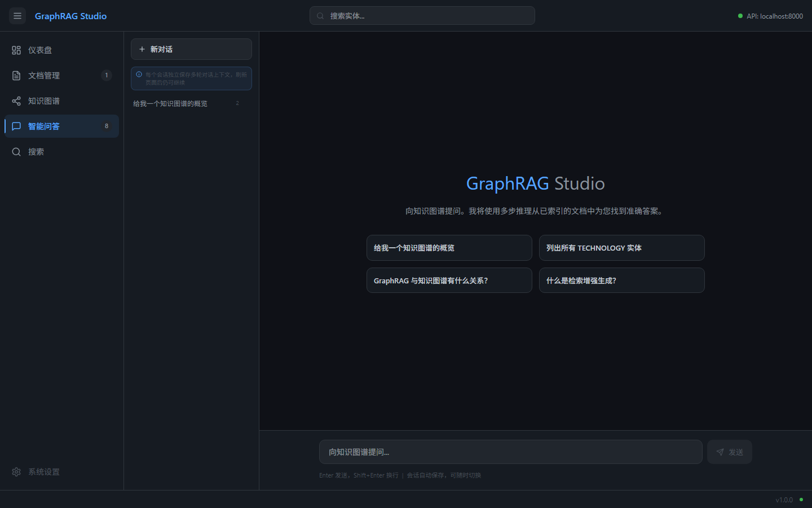Open 智能问答 chat section
This screenshot has height=508, width=812.
pos(61,126)
